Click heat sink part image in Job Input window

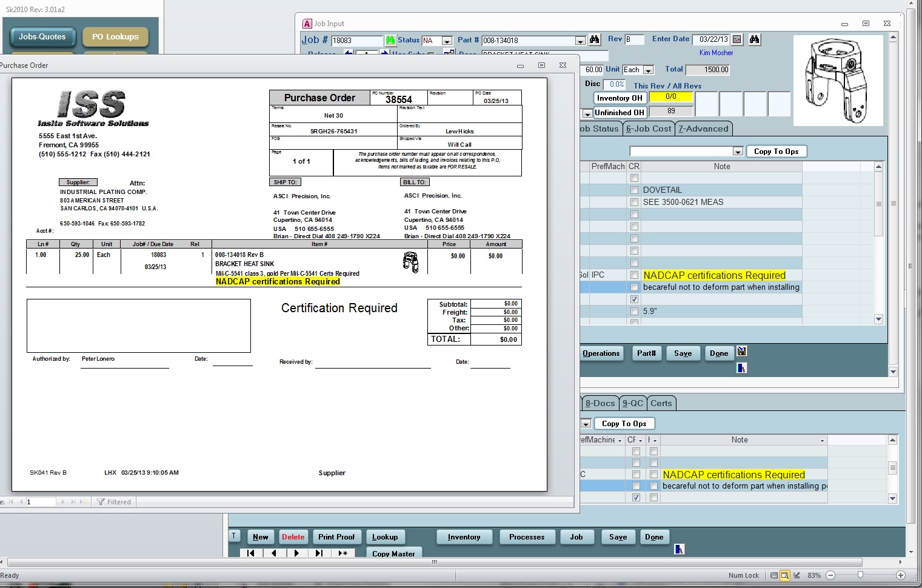837,80
